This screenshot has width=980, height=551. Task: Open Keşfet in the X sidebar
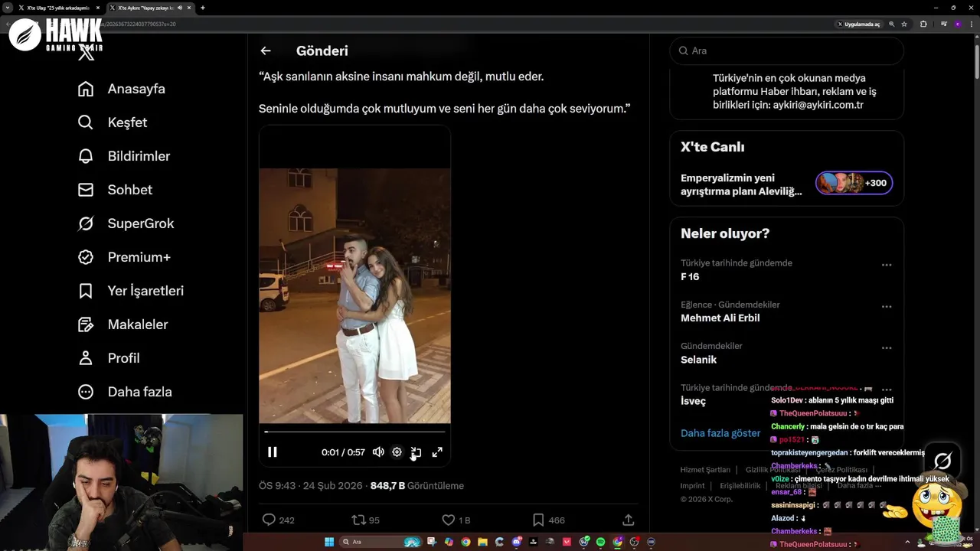[113, 122]
